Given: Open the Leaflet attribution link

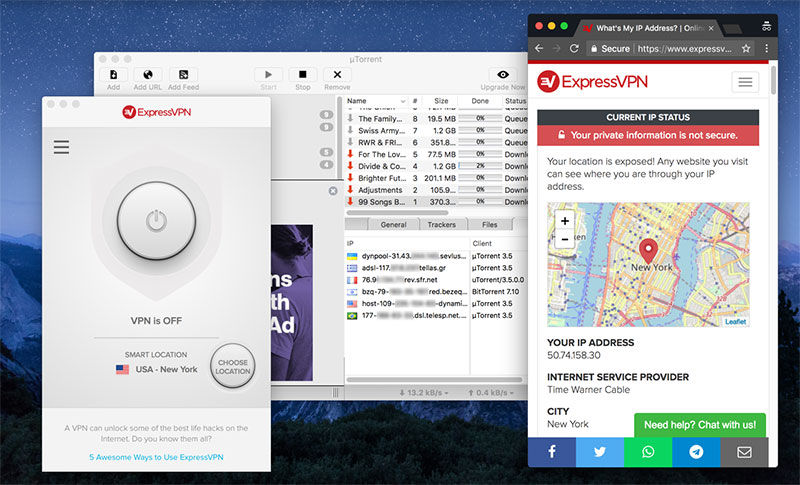Looking at the screenshot, I should pos(736,322).
